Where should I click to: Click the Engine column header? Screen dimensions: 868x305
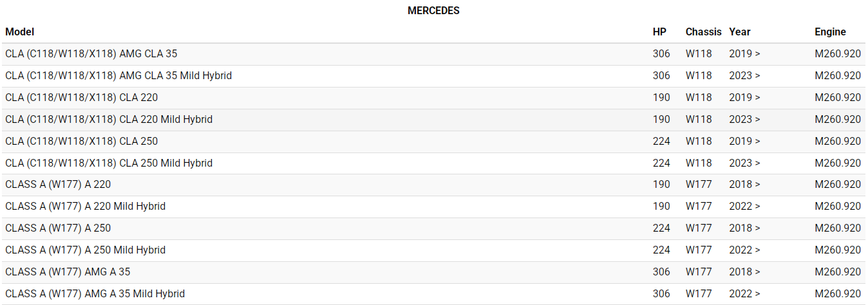(x=830, y=32)
